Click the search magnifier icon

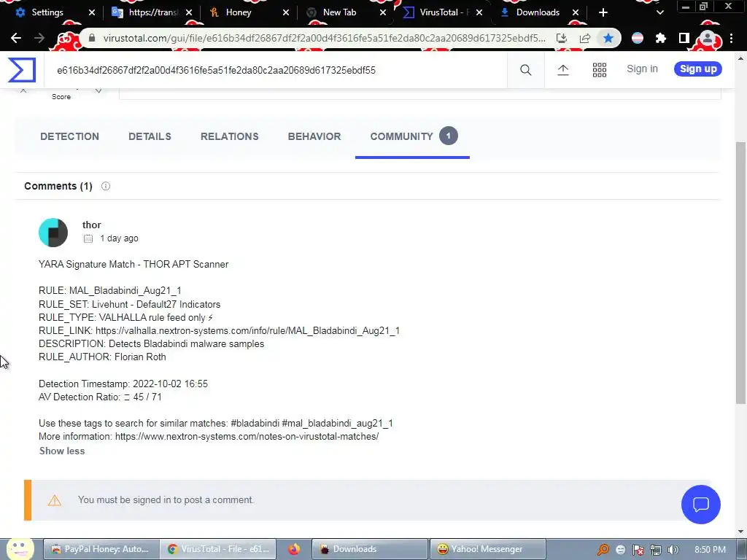coord(525,70)
